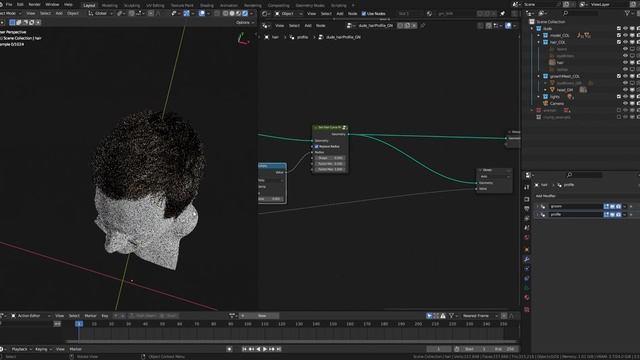The height and width of the screenshot is (360, 640).
Task: Hide the hair object in viewport
Action: 625,62
